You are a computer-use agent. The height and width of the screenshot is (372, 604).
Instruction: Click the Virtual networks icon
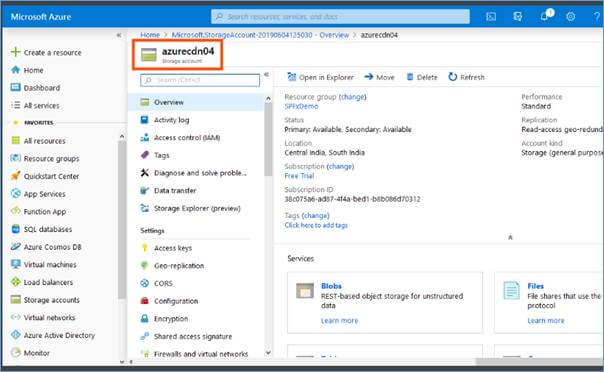(15, 317)
